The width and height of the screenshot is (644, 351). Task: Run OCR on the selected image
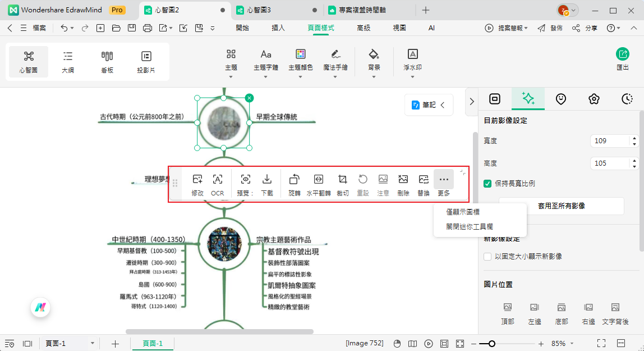point(217,184)
